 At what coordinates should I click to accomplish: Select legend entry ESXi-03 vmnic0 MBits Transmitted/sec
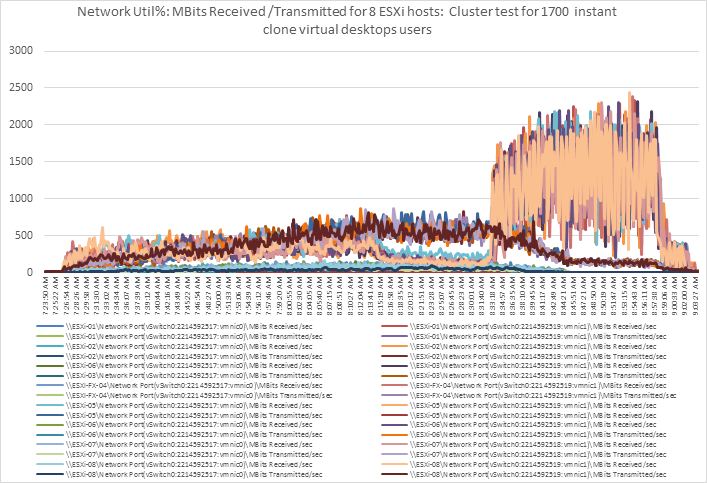179,375
